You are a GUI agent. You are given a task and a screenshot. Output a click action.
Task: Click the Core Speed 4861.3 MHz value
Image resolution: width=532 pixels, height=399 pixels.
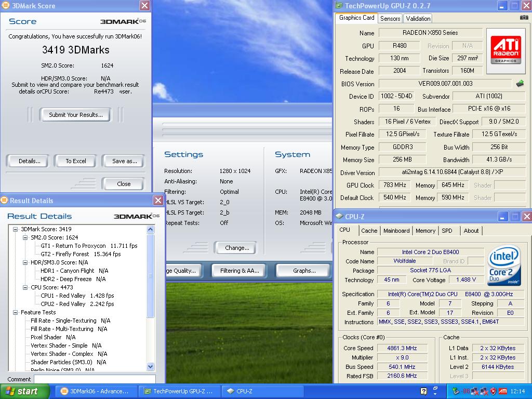click(402, 348)
